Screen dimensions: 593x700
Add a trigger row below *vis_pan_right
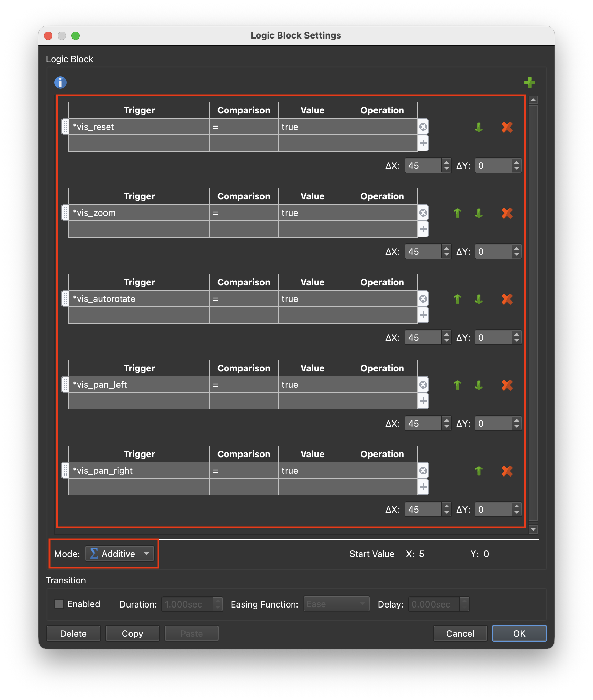point(423,487)
